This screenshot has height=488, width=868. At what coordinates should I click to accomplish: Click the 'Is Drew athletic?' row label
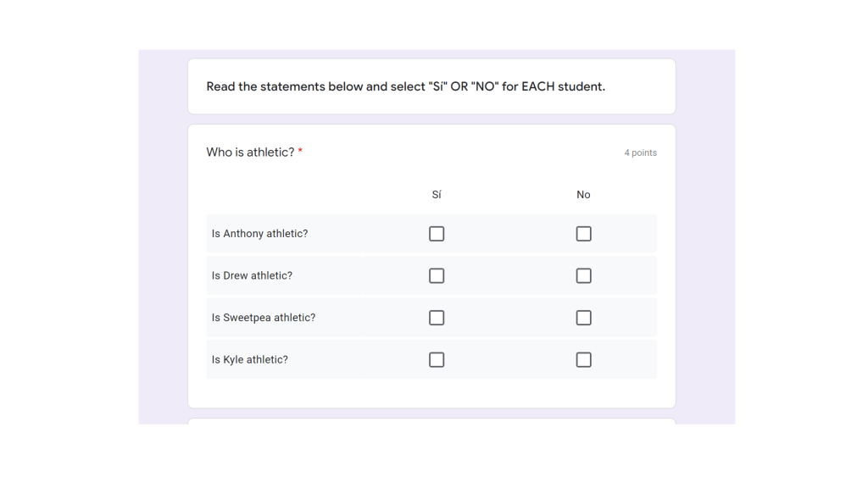(252, 275)
